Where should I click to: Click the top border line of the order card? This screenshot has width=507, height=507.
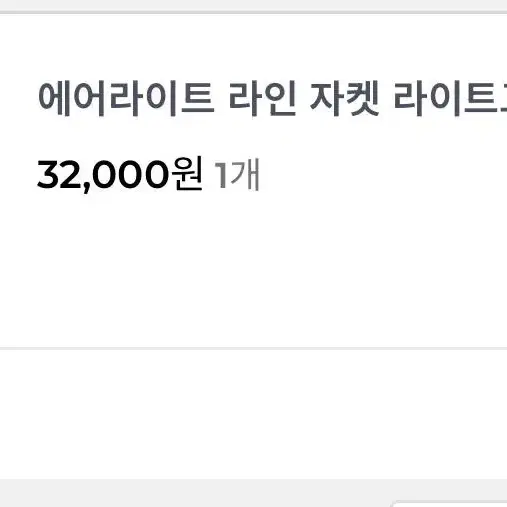pyautogui.click(x=253, y=12)
